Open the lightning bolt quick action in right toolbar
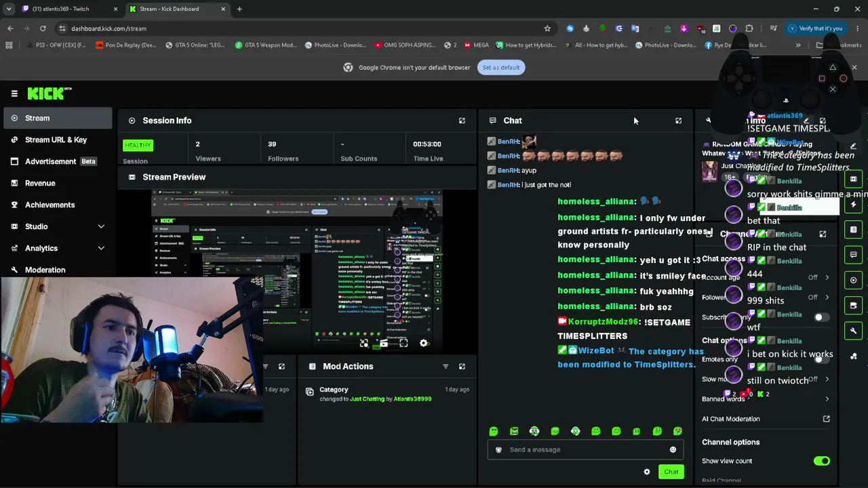This screenshot has width=868, height=488. tap(854, 205)
